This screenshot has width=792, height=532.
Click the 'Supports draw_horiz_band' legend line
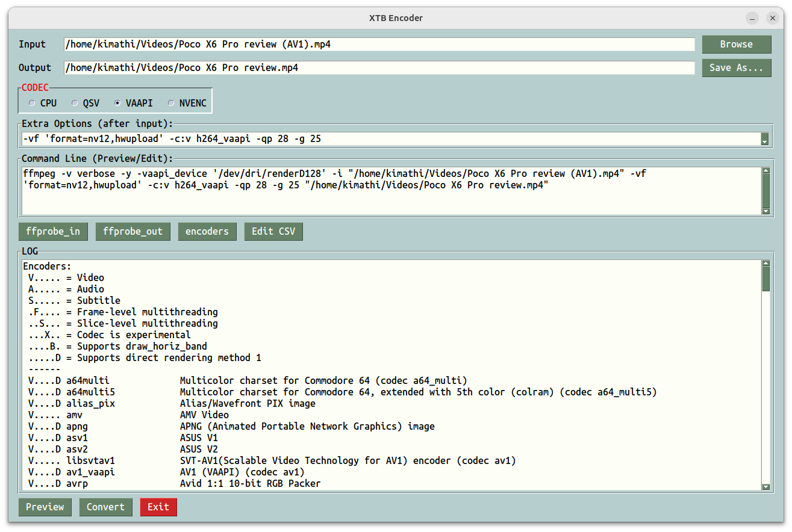[117, 346]
